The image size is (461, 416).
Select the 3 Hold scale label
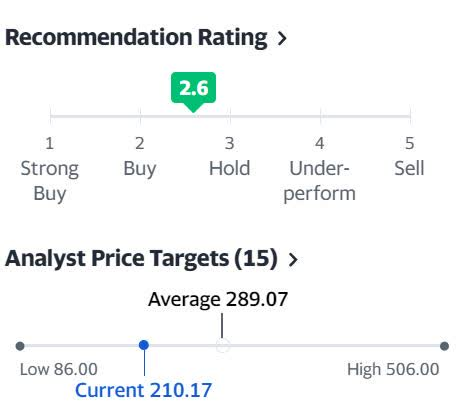(x=229, y=157)
